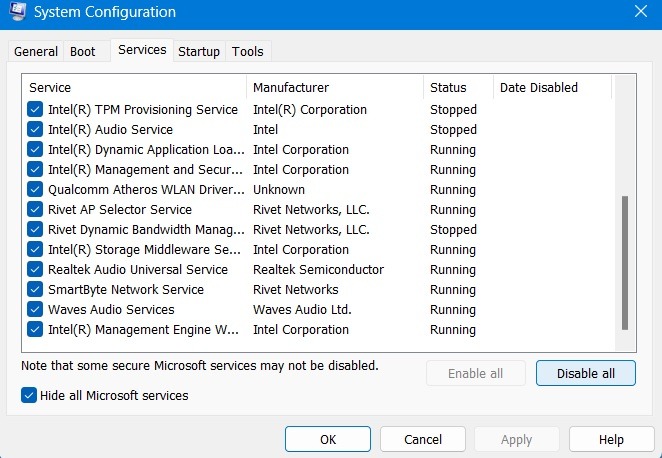Uncheck SmartByte Network Service checkbox
Viewport: 662px width, 458px height.
click(x=35, y=290)
